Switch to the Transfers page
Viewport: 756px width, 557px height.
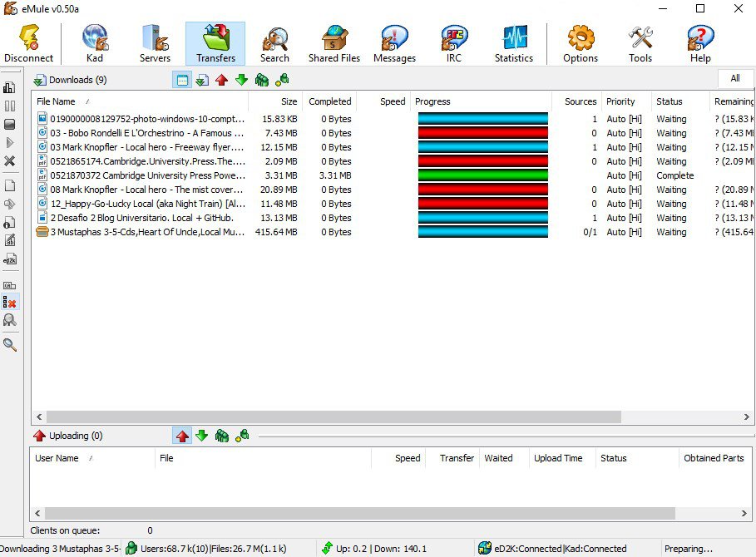tap(215, 43)
